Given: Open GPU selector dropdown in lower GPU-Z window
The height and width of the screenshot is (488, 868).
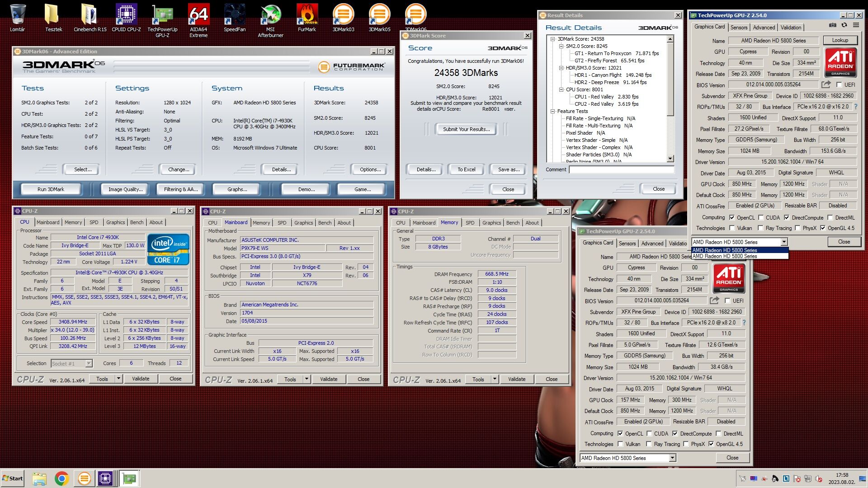Looking at the screenshot, I should pyautogui.click(x=672, y=458).
